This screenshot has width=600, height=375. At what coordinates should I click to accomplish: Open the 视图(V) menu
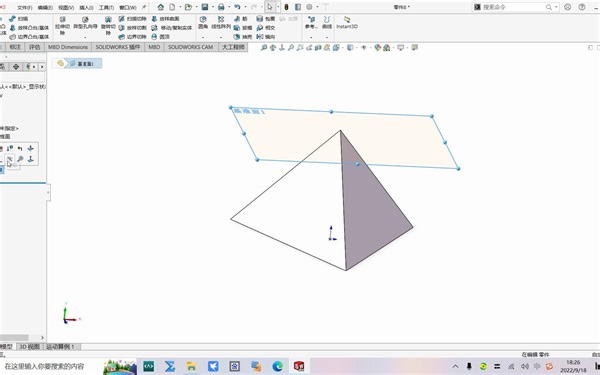click(x=66, y=7)
